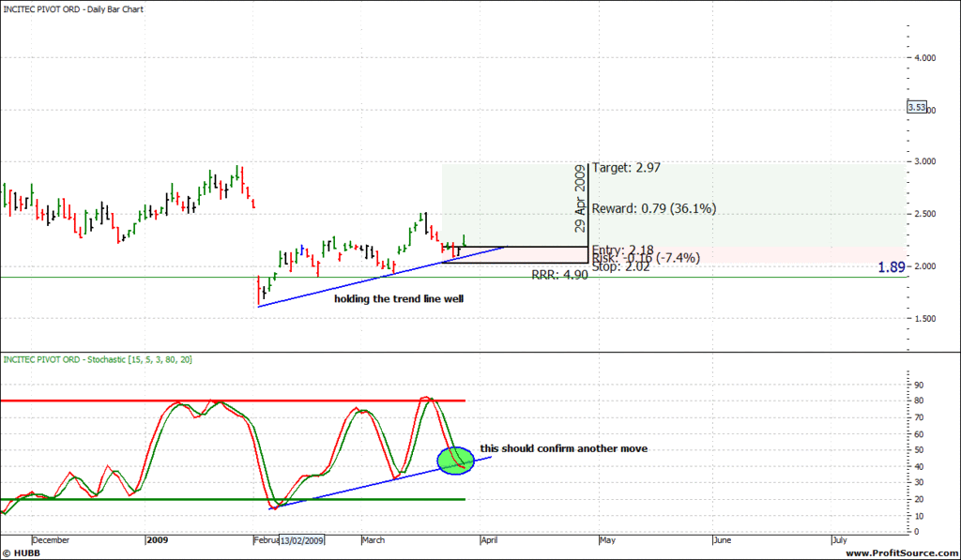Screen dimensions: 961x560
Task: Click the 2009 year label on date axis
Action: 158,540
